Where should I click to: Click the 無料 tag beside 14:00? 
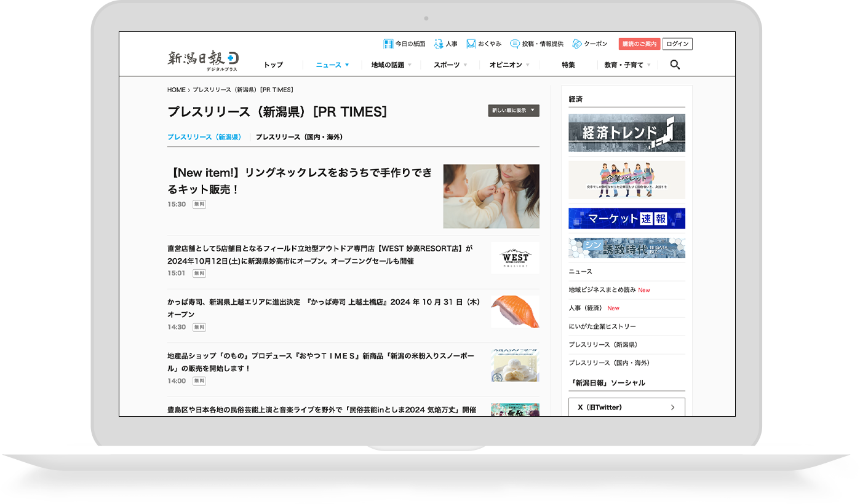pos(199,381)
